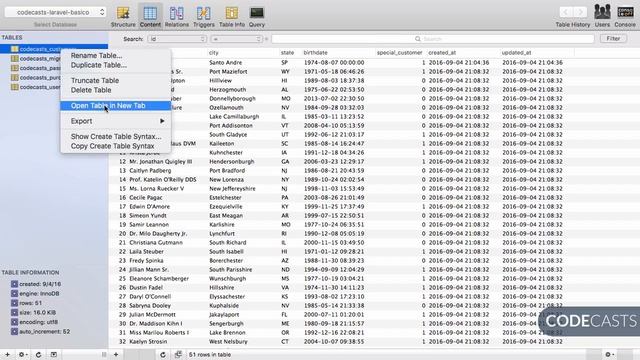The width and height of the screenshot is (640, 360).
Task: Open the Relations view
Action: tap(176, 16)
